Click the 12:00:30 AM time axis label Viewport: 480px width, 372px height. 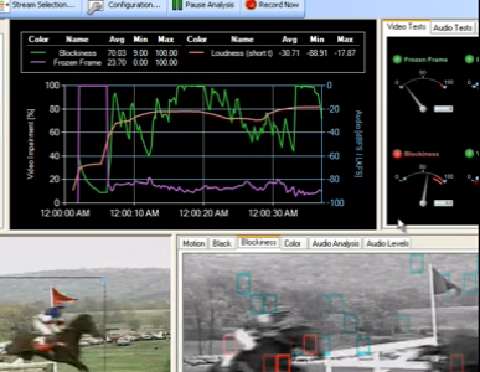point(273,213)
